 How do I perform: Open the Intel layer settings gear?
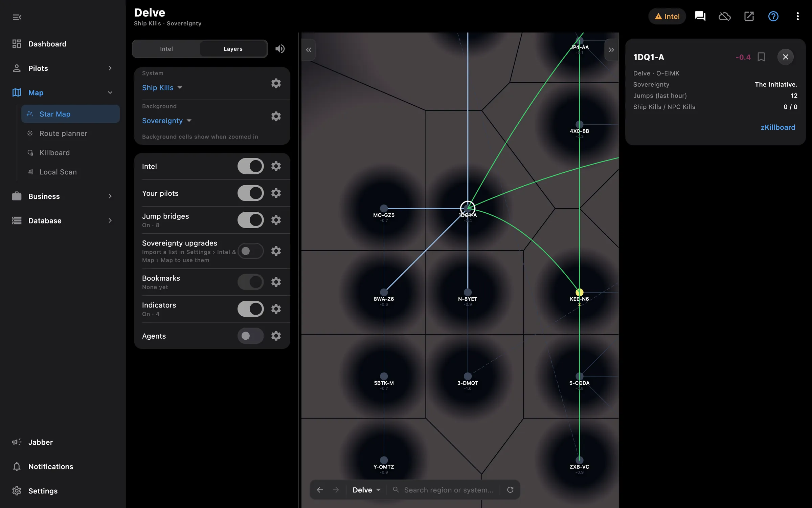pos(276,166)
